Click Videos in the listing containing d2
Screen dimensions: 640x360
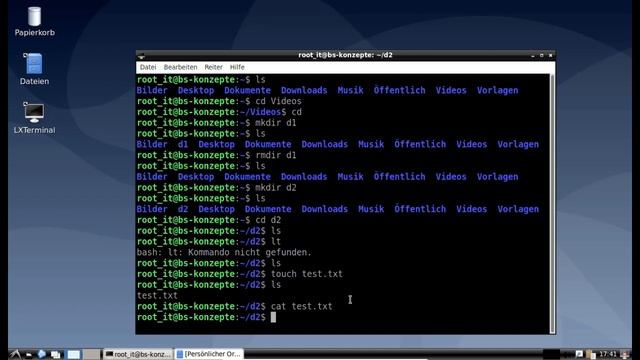471,209
